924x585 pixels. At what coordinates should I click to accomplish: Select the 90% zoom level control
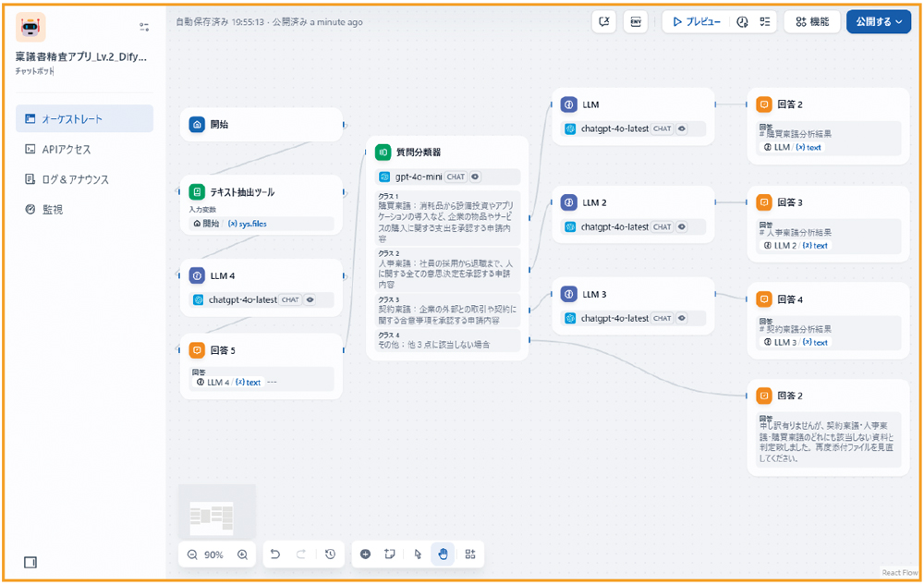click(213, 554)
